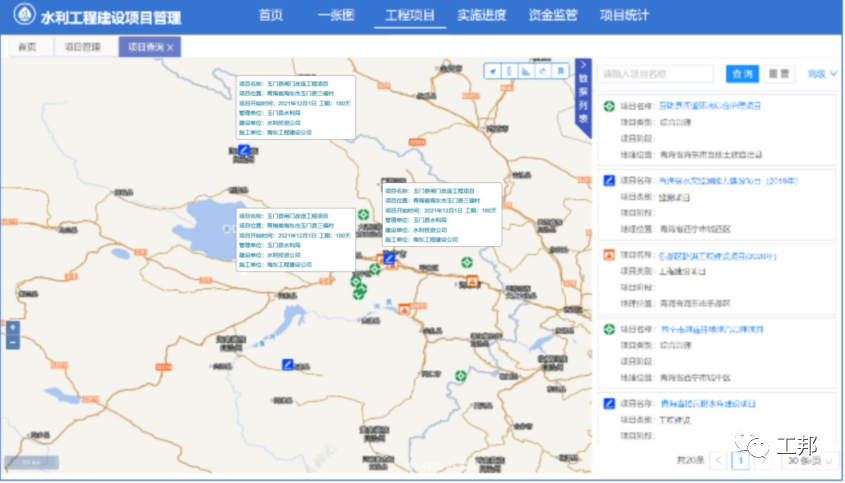Open 工程项目 in the top navigation
The image size is (845, 483).
pos(410,15)
